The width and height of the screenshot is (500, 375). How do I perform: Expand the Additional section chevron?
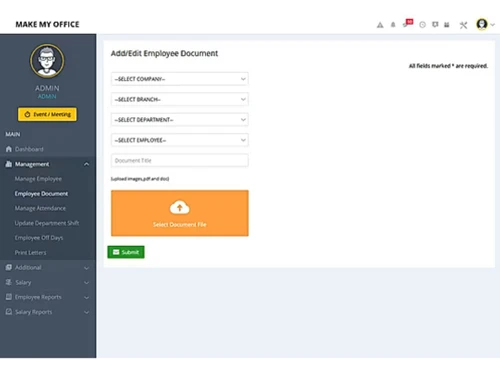[x=86, y=268]
